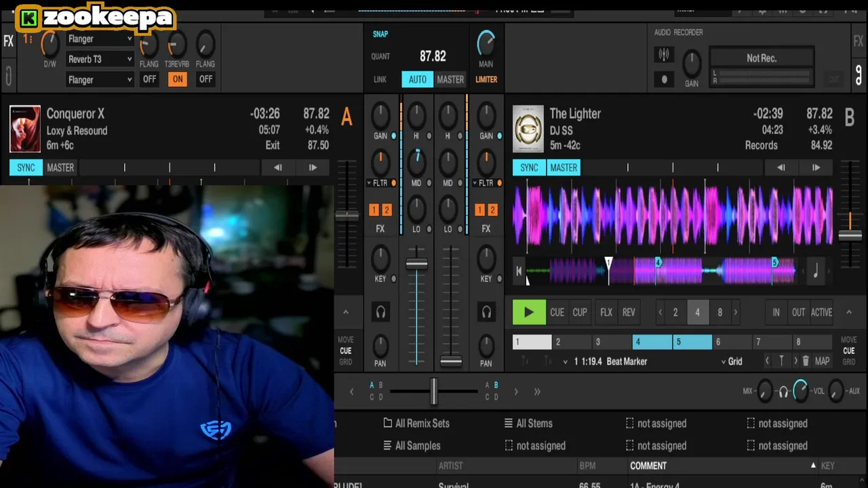Screen dimensions: 868x488
Task: Click the CUE button on Deck B
Action: [x=557, y=312]
